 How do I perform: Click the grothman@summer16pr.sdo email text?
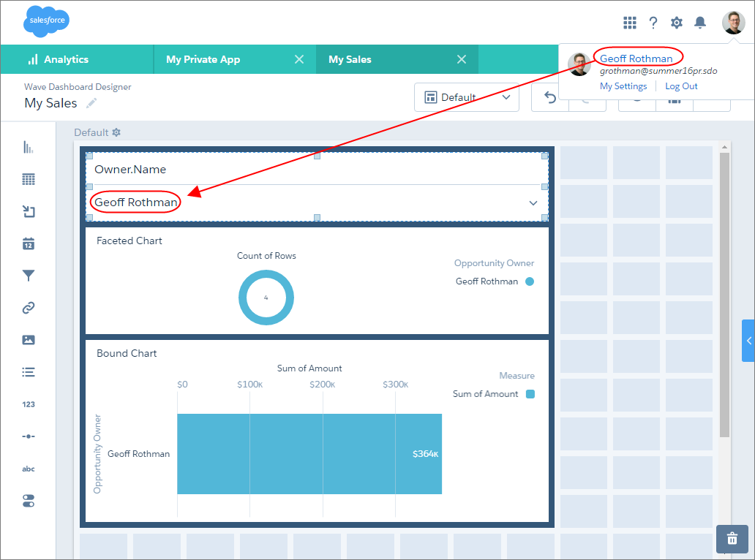(x=658, y=71)
